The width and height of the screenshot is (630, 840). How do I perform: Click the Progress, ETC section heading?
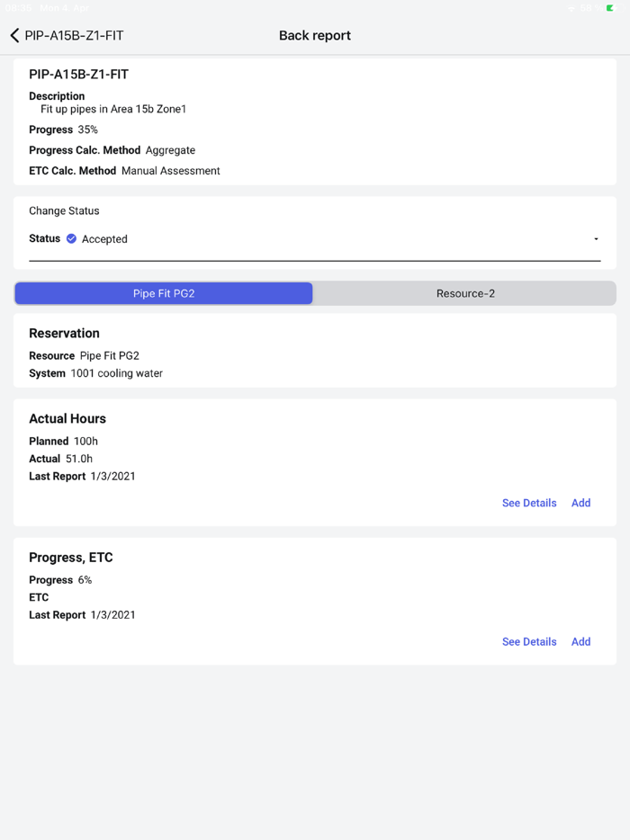tap(71, 558)
